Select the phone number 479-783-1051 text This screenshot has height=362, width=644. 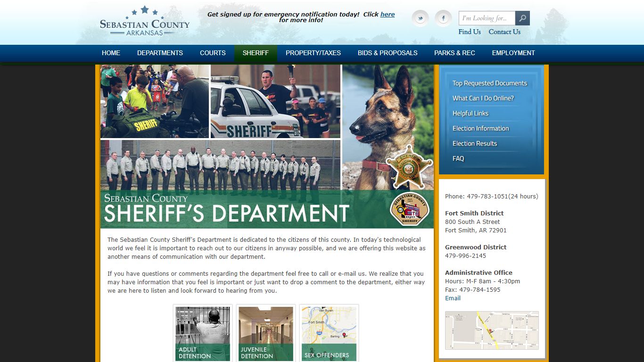point(487,196)
